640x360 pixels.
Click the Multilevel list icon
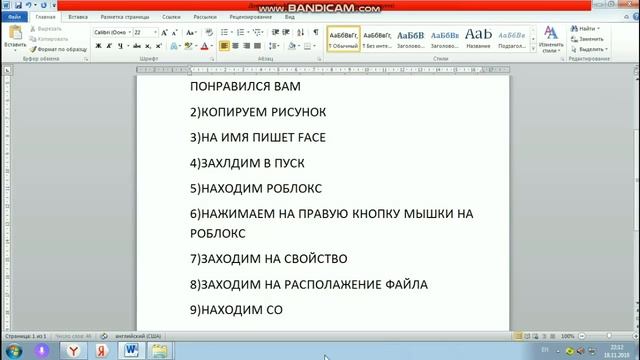[257, 33]
